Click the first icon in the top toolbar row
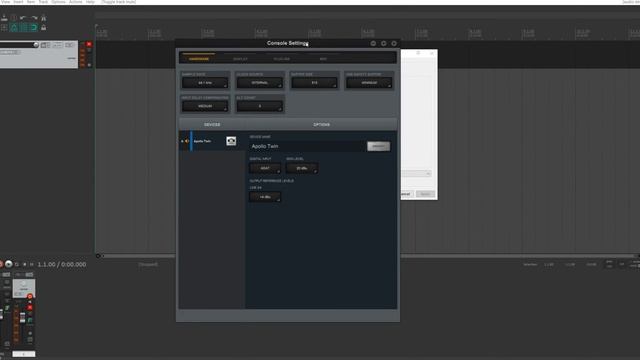The height and width of the screenshot is (360, 640). click(x=4, y=18)
